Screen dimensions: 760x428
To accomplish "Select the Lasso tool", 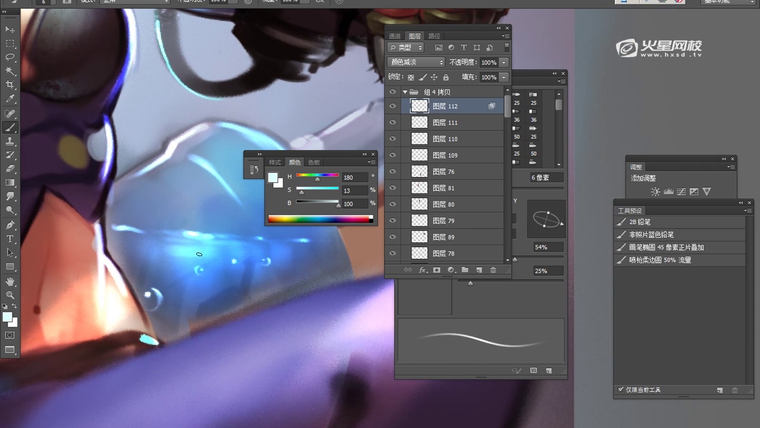I will click(x=10, y=58).
